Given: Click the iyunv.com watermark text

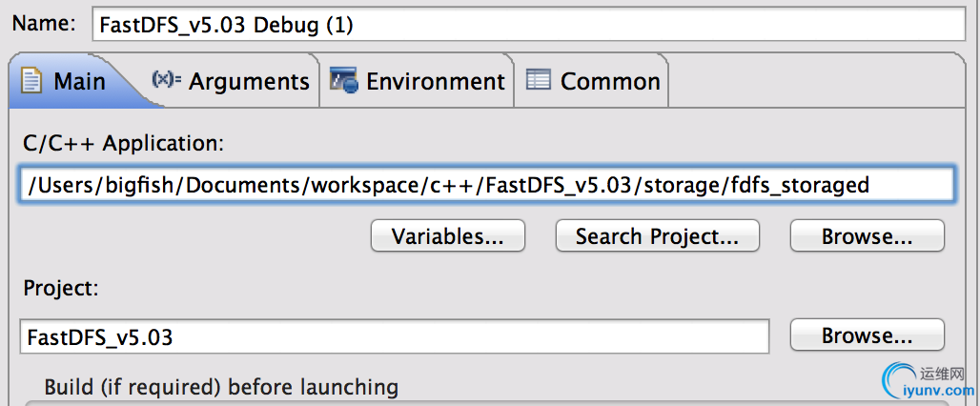Looking at the screenshot, I should (x=939, y=392).
